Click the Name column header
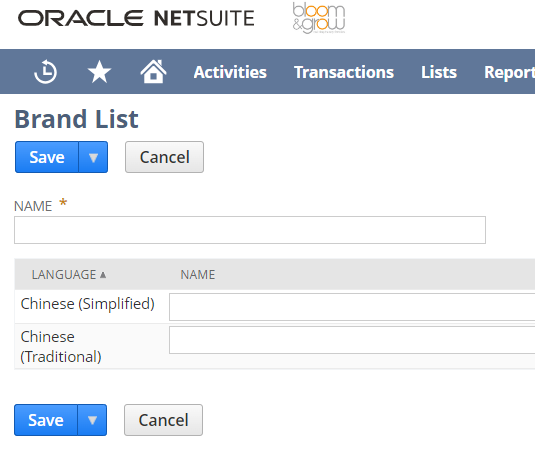Image resolution: width=535 pixels, height=470 pixels. (x=198, y=275)
